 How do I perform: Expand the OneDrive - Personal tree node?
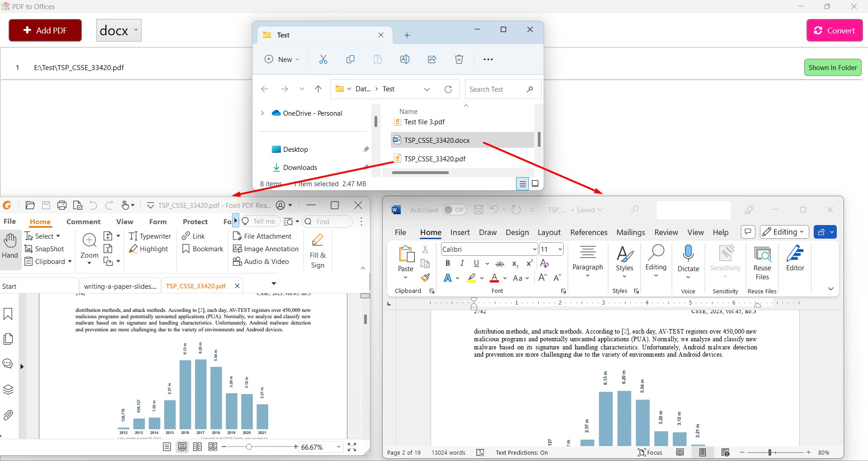[x=262, y=113]
